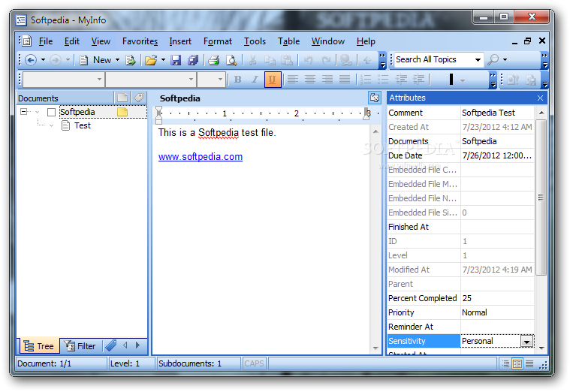
Task: Click the Redo arrow icon
Action: click(x=326, y=60)
